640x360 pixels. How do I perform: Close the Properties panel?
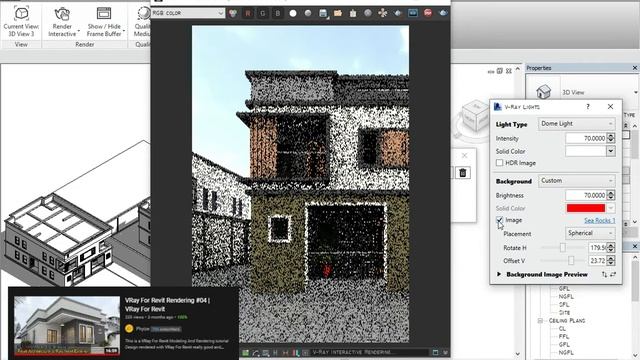pos(635,68)
